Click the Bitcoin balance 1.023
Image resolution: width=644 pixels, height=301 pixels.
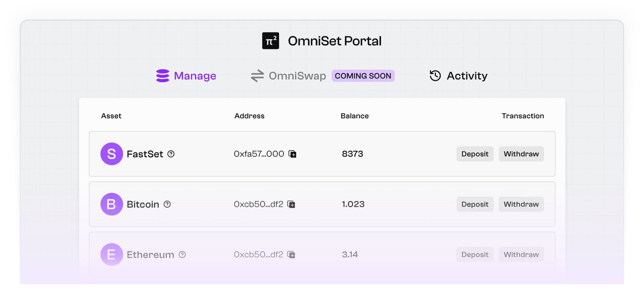click(353, 204)
